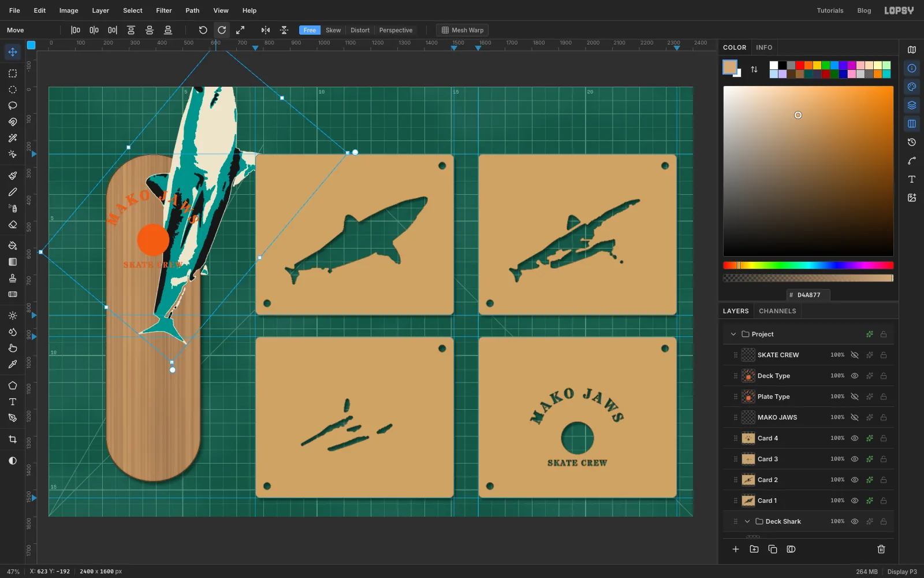Select the Crop tool

coord(13,439)
